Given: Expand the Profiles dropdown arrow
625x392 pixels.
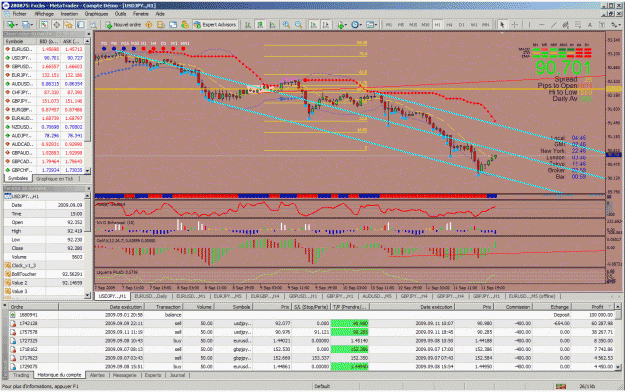Looking at the screenshot, I should pos(32,25).
